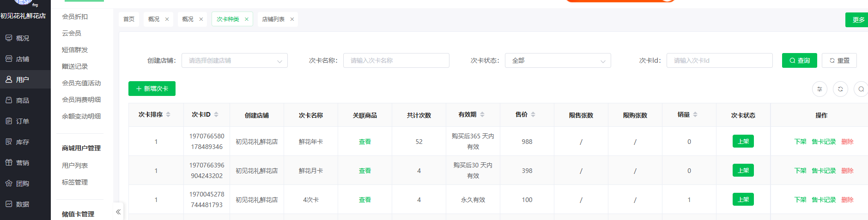Open the 营销 gift icon menu

click(9, 162)
